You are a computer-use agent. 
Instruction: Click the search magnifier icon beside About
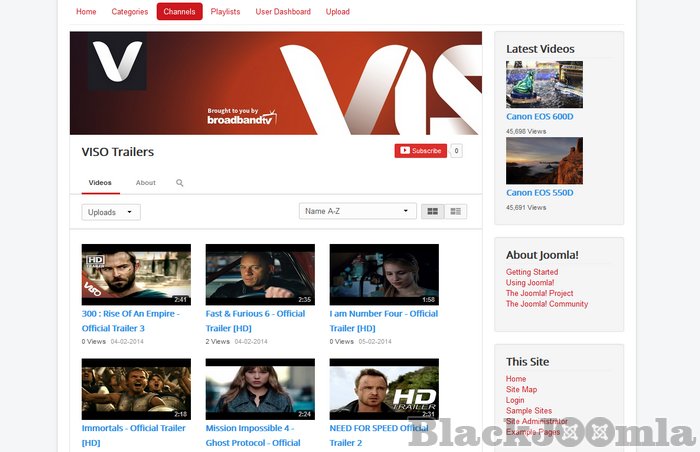pos(180,183)
